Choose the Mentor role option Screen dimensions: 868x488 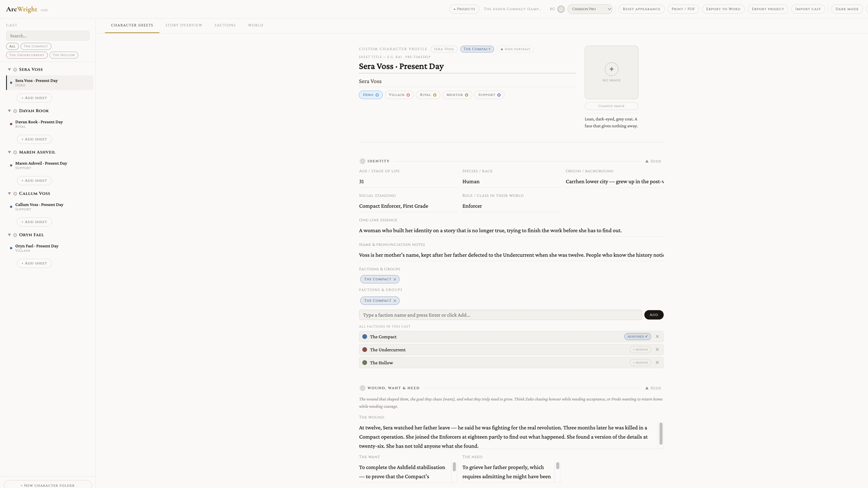[x=457, y=95]
